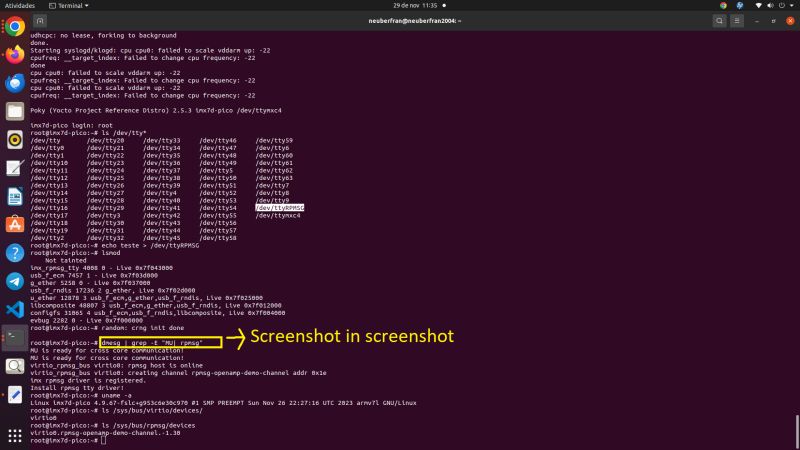The image size is (800, 450).
Task: Click the terminal window title neuberfran@neuberfran2004
Action: [x=415, y=21]
